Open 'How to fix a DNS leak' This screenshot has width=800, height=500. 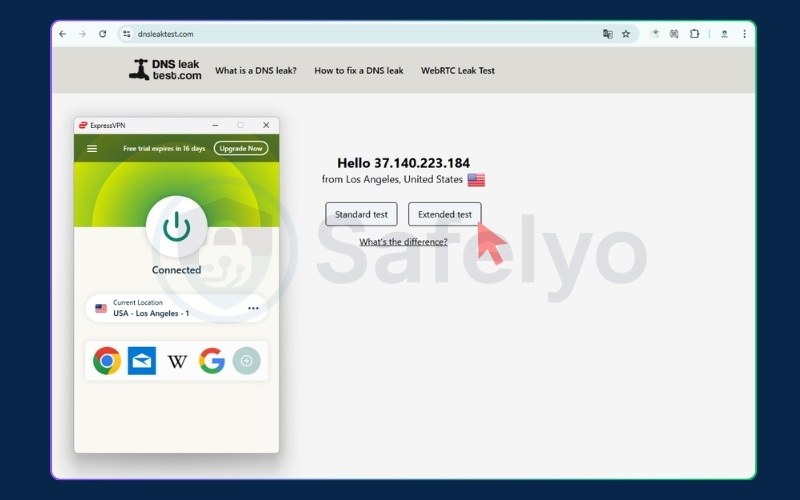click(359, 71)
